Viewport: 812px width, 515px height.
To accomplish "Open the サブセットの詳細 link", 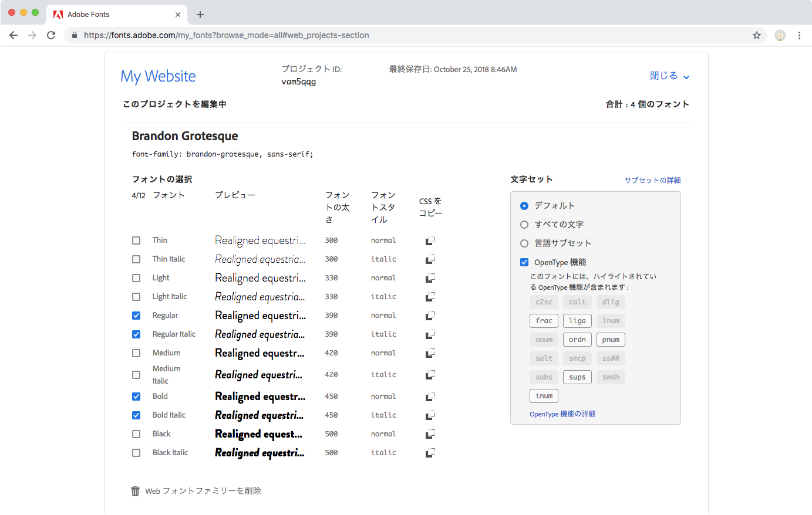I will 652,180.
